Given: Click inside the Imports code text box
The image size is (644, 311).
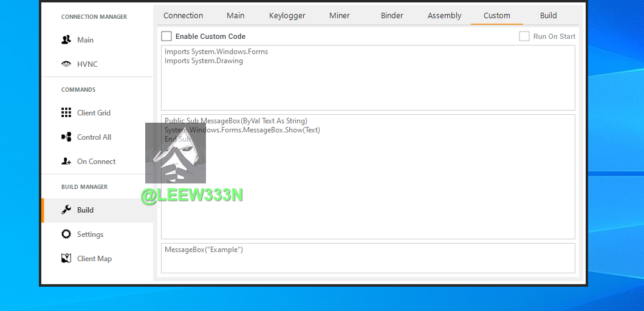Looking at the screenshot, I should pos(368,85).
